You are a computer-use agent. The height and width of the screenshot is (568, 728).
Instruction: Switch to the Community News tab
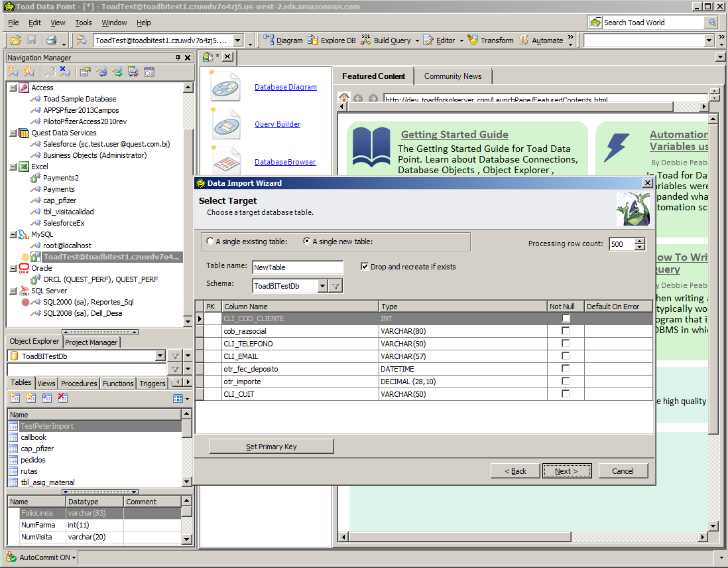pyautogui.click(x=453, y=76)
